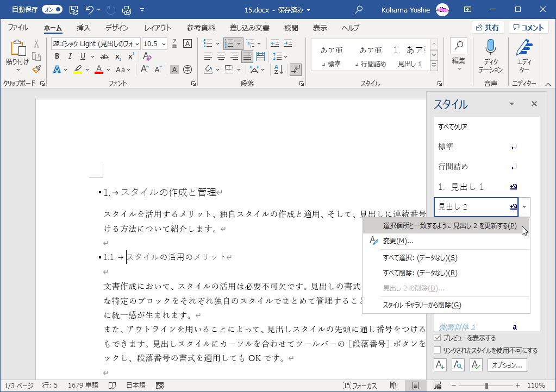Click the 見出し 2 style dropdown arrow

524,207
